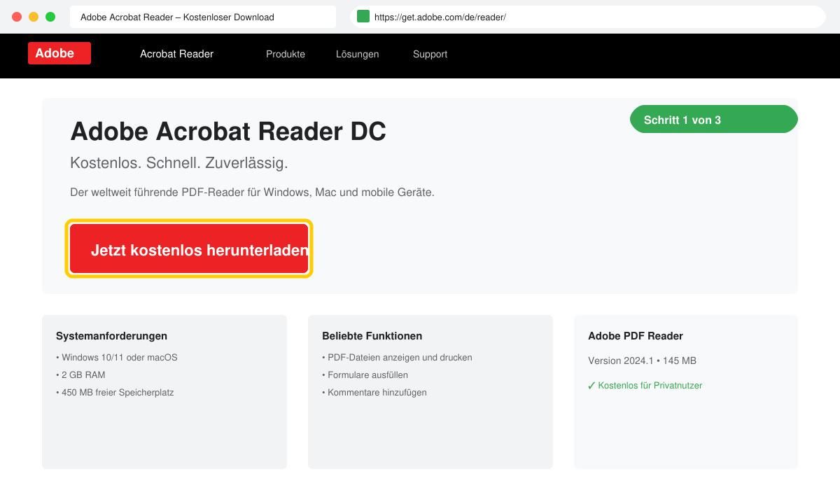Click the text Kostenlos. Schnell. Zuverlässig.
The height and width of the screenshot is (504, 840).
(x=179, y=163)
